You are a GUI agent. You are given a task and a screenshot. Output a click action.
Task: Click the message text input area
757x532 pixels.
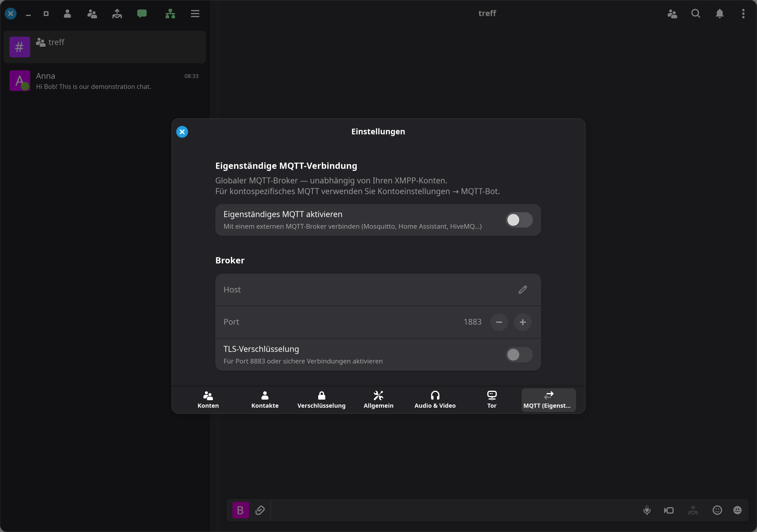point(455,510)
